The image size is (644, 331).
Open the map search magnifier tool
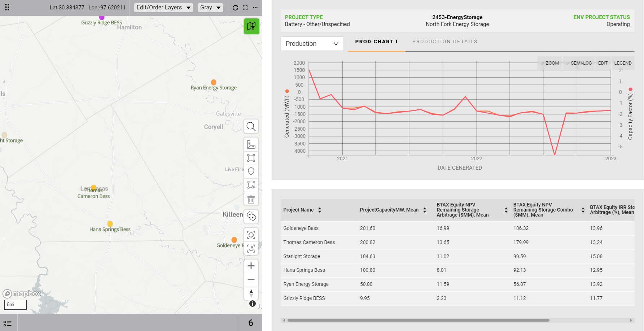pyautogui.click(x=251, y=127)
